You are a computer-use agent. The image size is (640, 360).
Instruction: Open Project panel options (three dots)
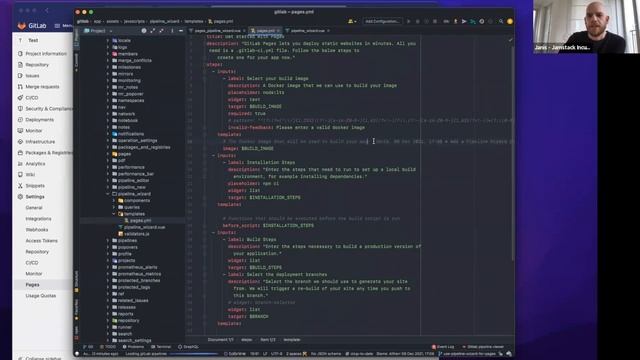click(172, 31)
